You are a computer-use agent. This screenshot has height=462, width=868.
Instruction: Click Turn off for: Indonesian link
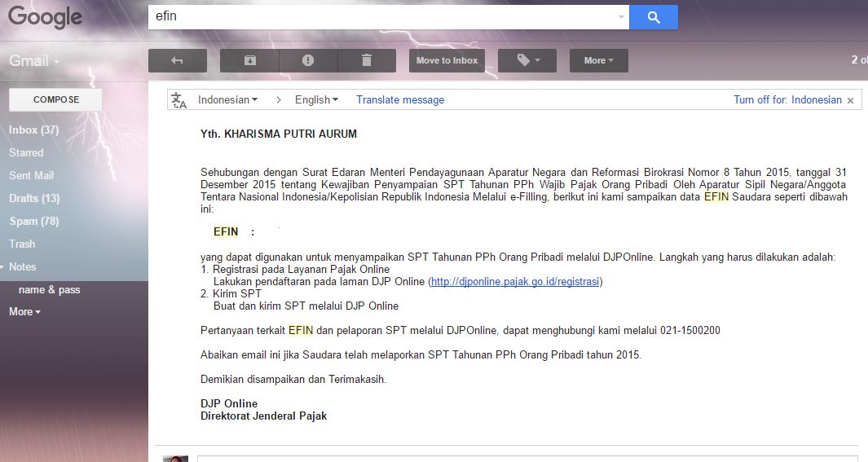point(787,99)
